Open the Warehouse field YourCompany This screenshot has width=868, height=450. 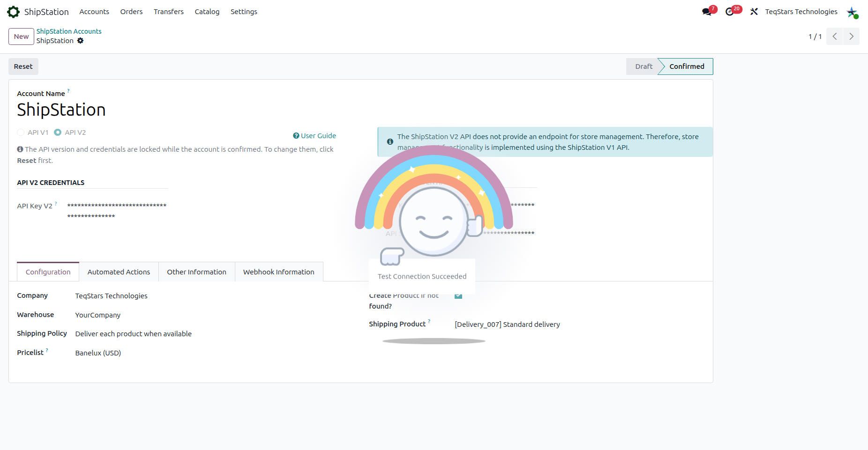98,315
